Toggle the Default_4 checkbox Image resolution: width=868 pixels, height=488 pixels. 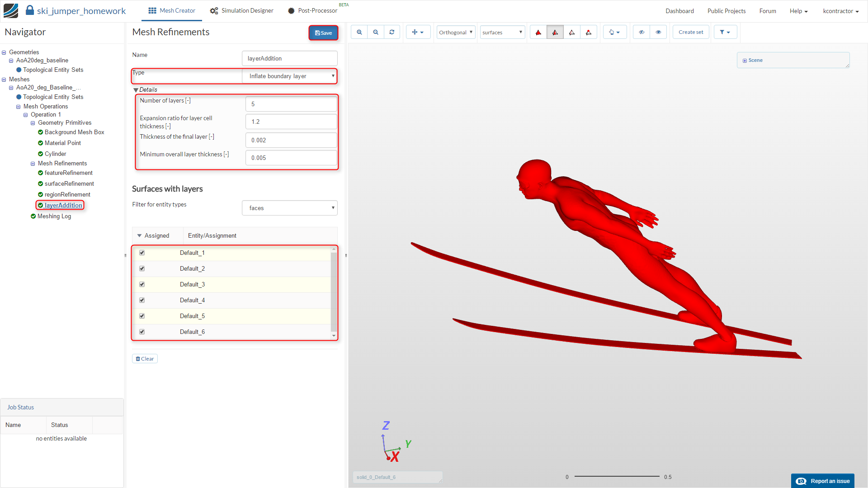[142, 300]
